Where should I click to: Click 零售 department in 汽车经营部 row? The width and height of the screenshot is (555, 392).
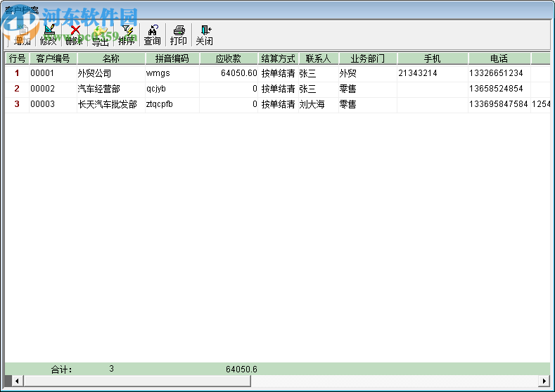point(348,89)
